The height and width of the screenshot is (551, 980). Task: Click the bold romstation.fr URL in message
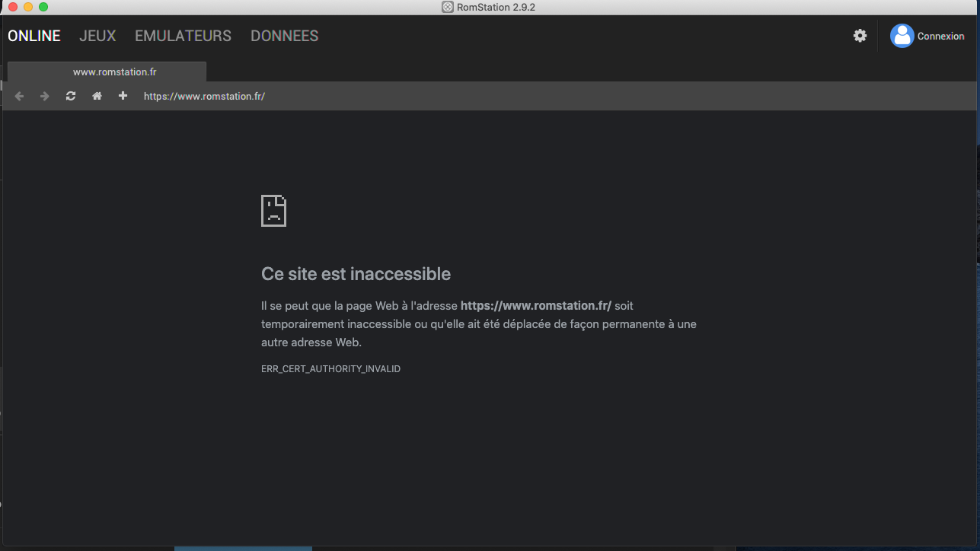point(536,306)
